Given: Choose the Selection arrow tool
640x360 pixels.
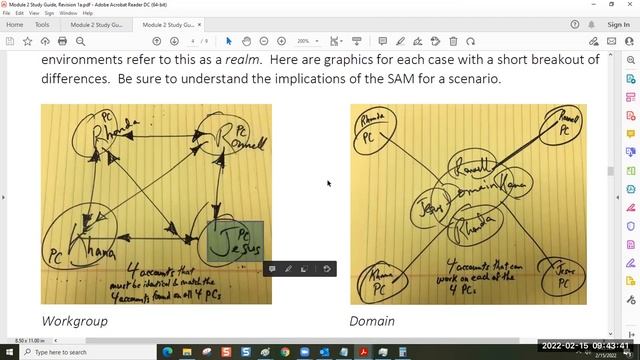Looking at the screenshot, I should click(x=229, y=41).
